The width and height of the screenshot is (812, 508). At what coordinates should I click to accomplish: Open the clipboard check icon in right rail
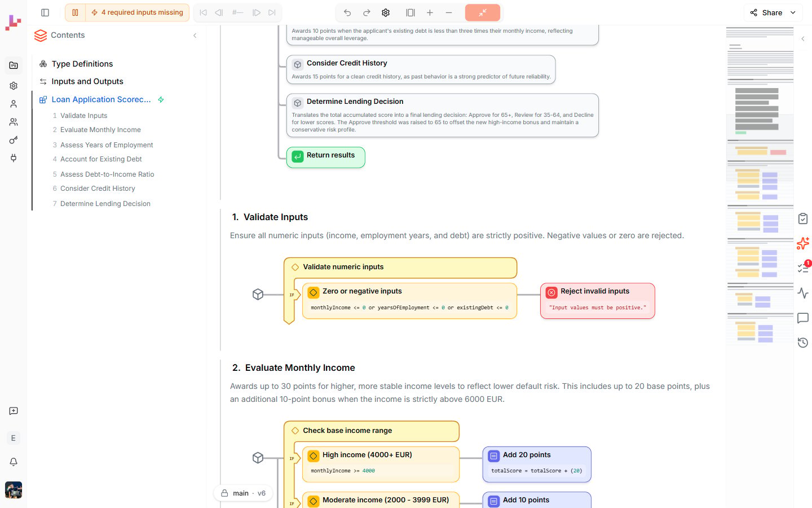point(803,218)
